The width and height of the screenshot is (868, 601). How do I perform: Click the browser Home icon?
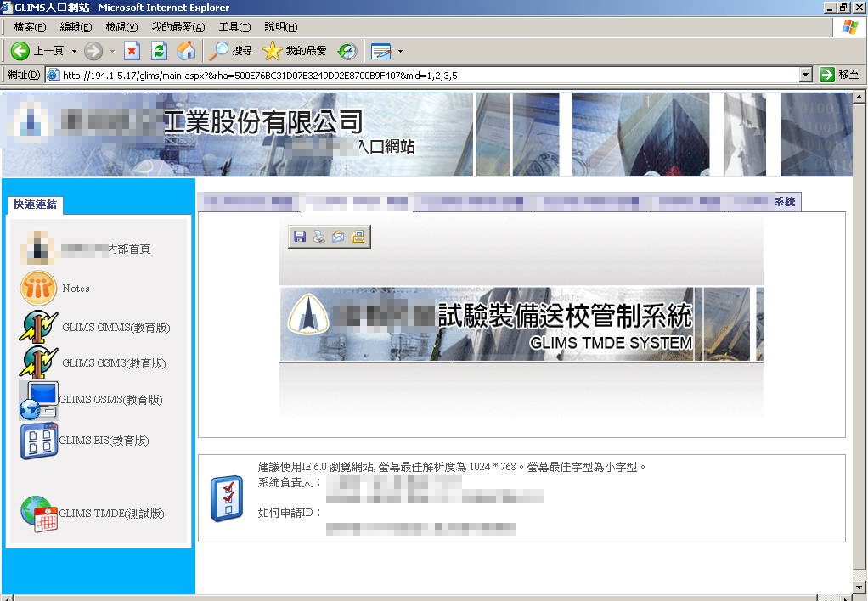pyautogui.click(x=185, y=51)
